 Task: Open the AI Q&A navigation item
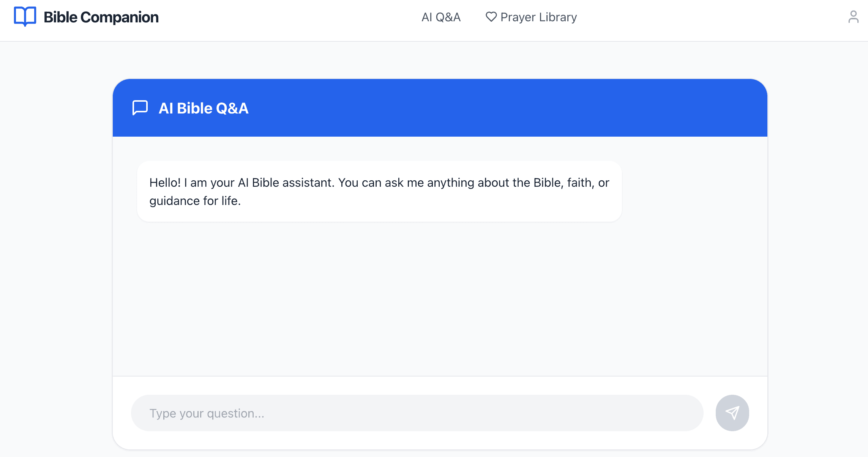pos(441,17)
